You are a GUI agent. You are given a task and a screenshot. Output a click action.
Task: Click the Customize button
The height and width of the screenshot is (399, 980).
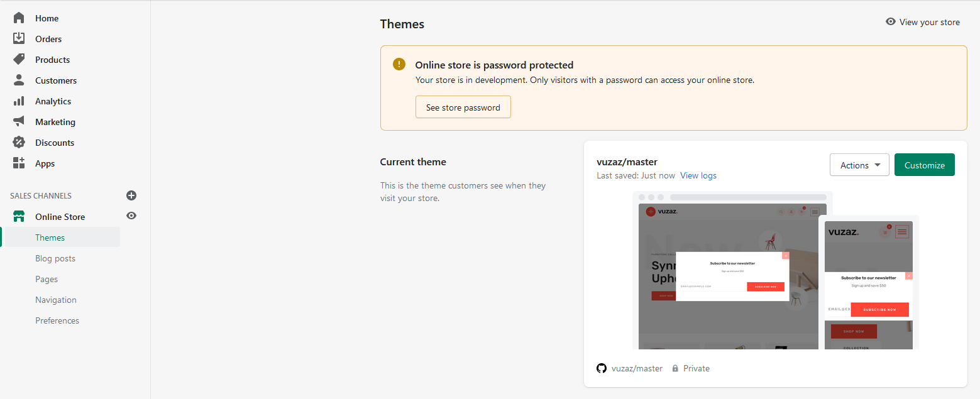click(x=924, y=165)
